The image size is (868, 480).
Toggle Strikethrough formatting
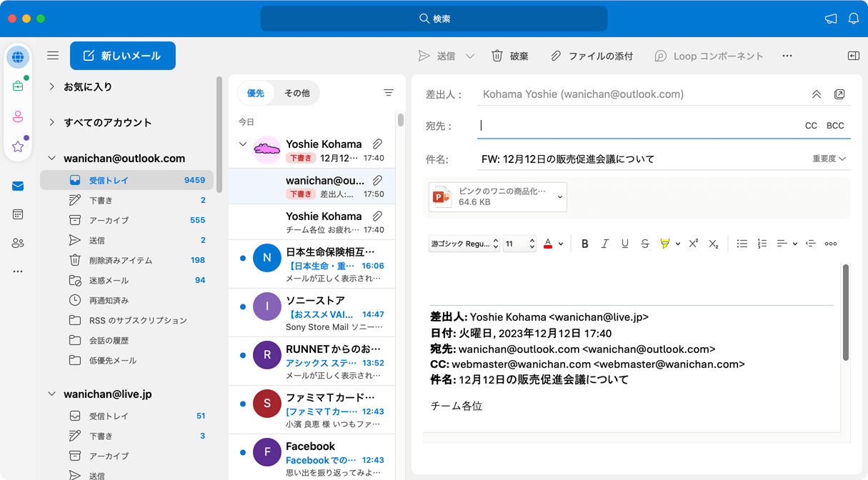tap(645, 244)
